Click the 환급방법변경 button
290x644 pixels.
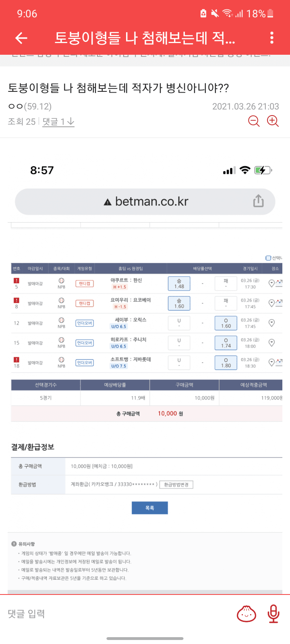(x=176, y=485)
